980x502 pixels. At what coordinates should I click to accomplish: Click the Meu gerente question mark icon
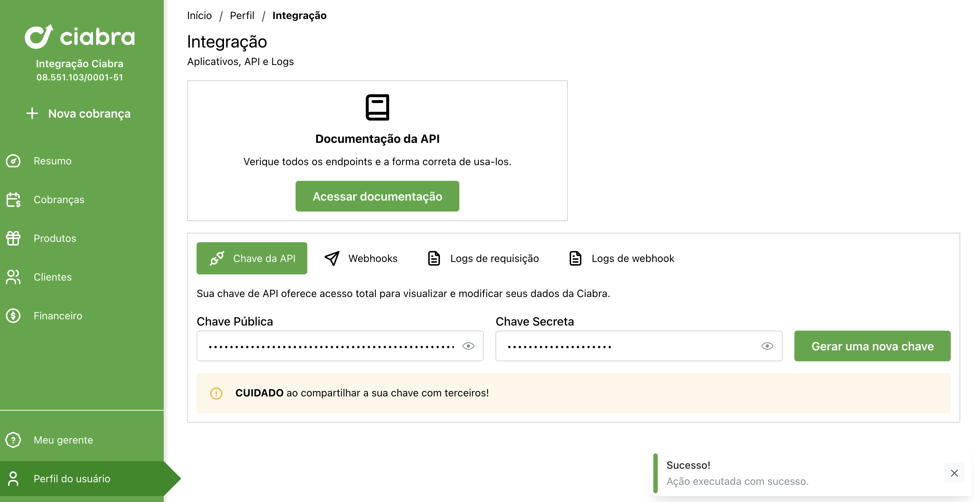(13, 440)
